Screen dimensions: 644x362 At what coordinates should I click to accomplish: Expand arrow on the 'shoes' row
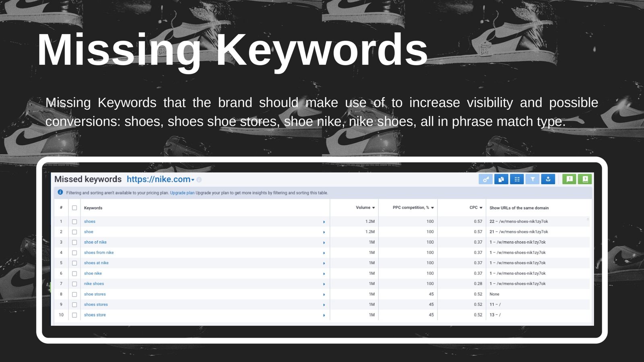(324, 222)
